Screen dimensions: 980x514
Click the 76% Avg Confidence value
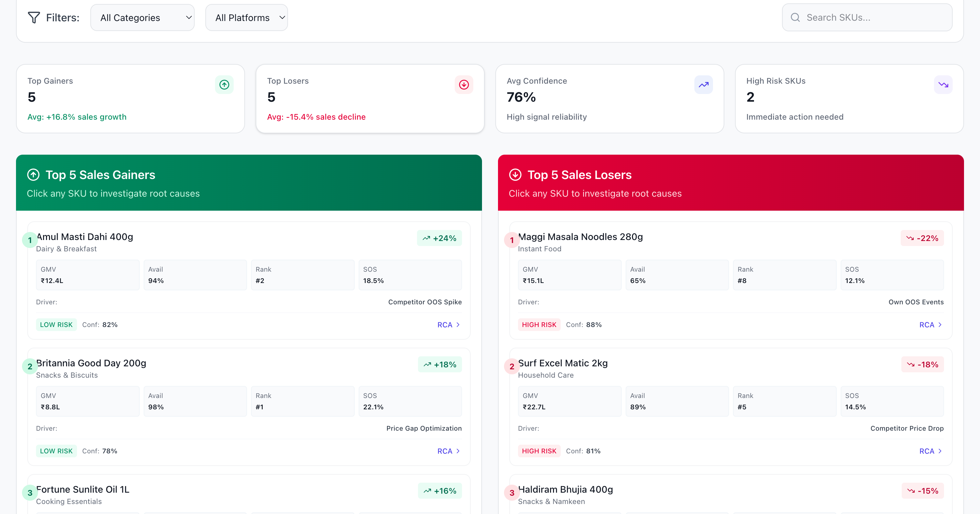(521, 97)
